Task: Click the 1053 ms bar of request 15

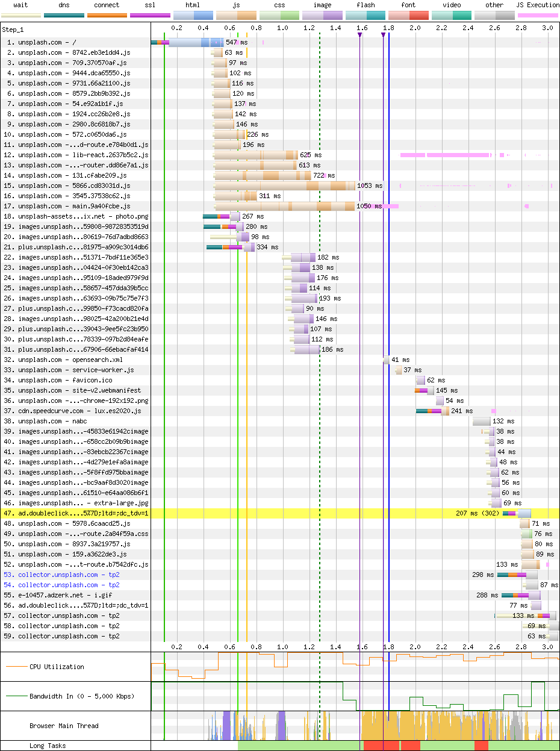Action: [x=284, y=186]
